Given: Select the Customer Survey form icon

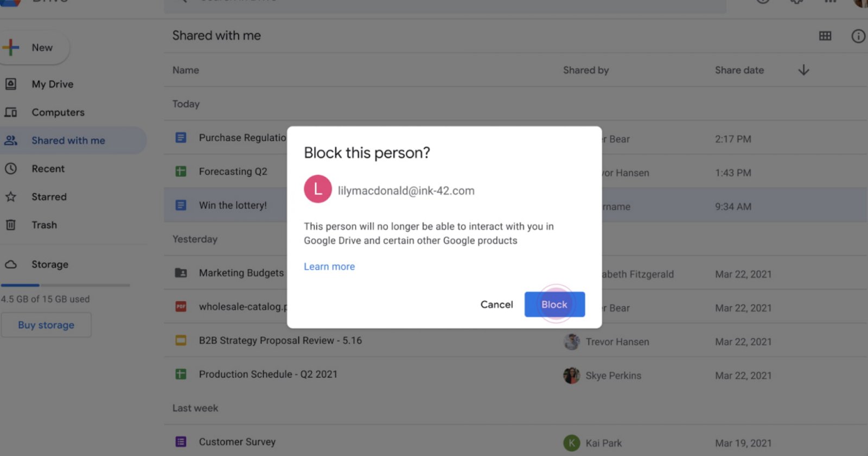Looking at the screenshot, I should click(x=181, y=442).
